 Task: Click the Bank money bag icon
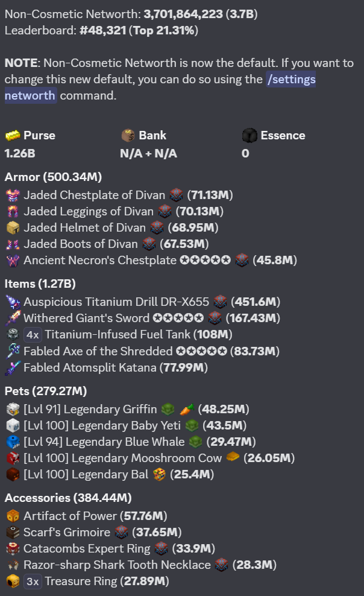(x=128, y=135)
